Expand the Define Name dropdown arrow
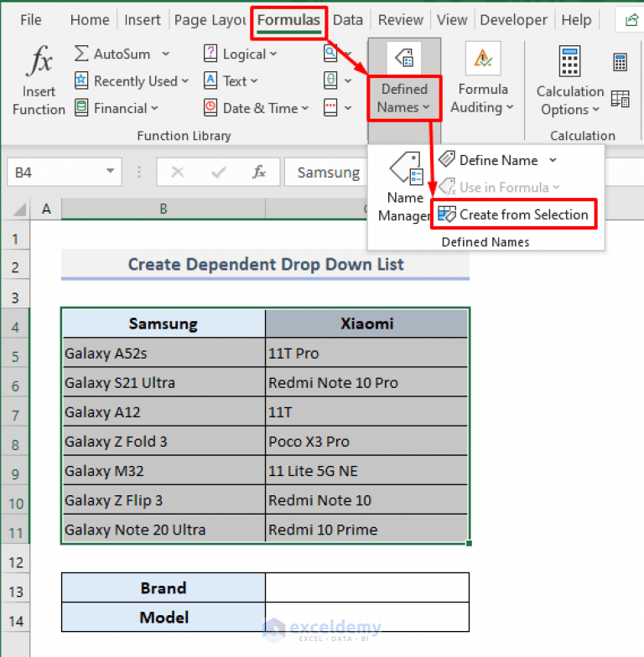Image resolution: width=644 pixels, height=657 pixels. point(553,160)
